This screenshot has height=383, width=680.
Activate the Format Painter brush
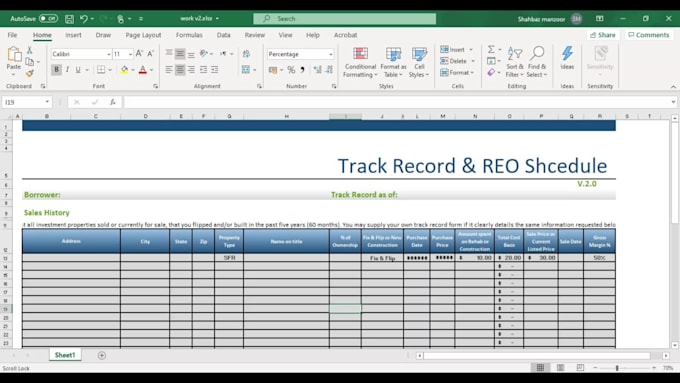pos(29,74)
